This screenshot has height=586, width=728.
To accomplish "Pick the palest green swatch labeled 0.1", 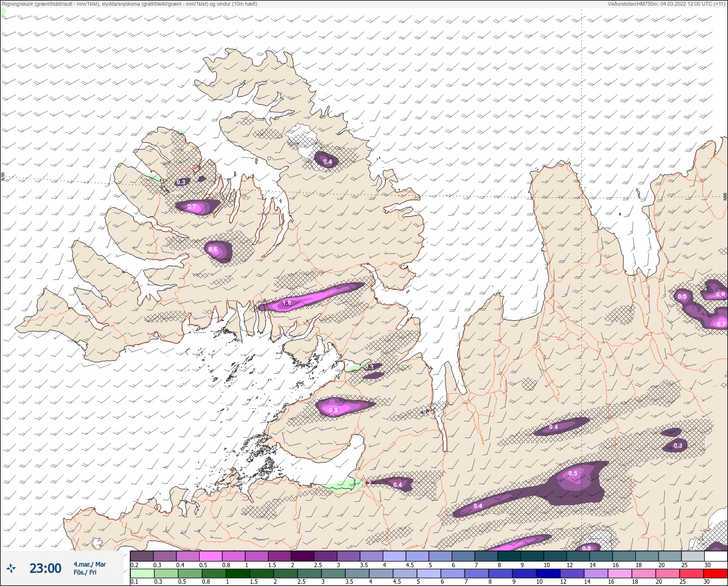I will pyautogui.click(x=142, y=573).
